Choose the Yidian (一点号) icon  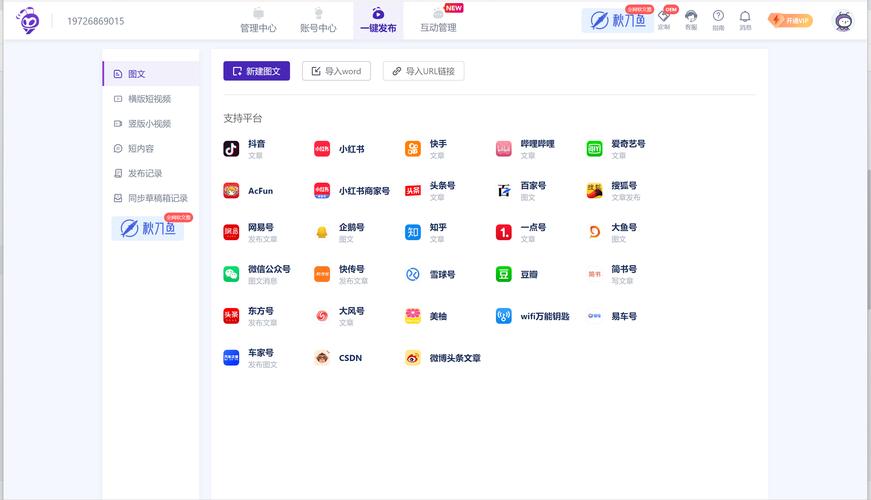click(503, 232)
